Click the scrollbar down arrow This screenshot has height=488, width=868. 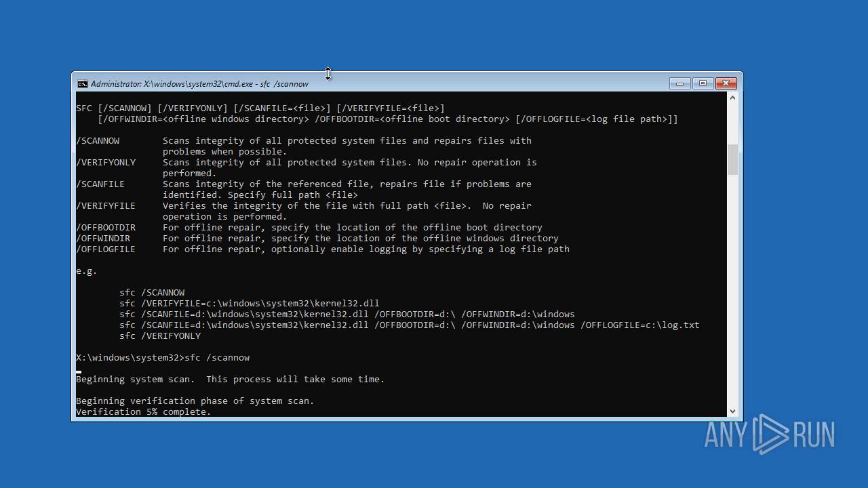732,411
